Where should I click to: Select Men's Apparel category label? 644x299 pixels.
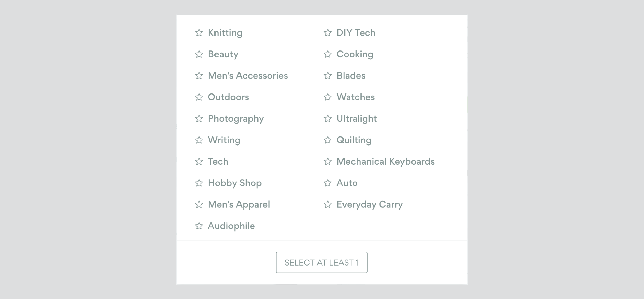point(239,204)
